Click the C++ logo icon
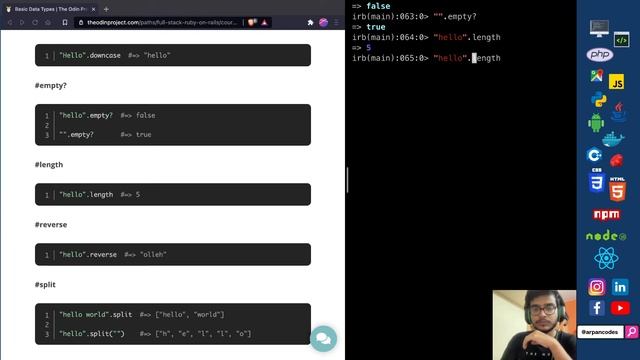The image size is (640, 360). pos(594,155)
